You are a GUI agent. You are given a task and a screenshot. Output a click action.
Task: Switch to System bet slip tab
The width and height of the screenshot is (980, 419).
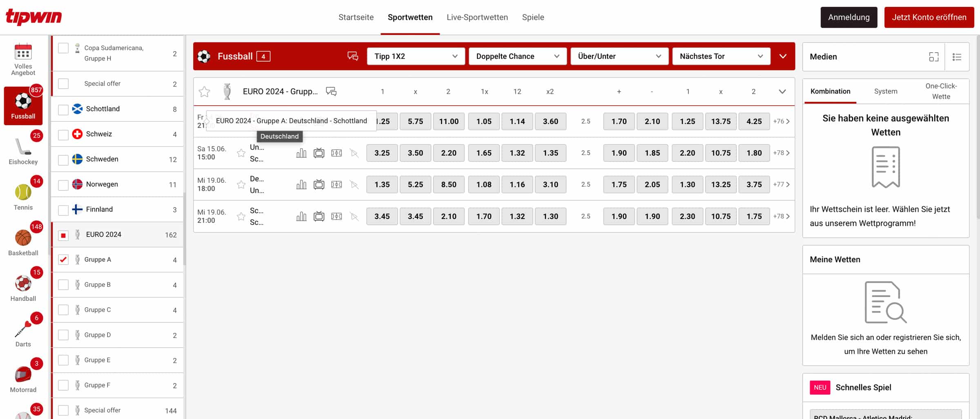click(886, 91)
